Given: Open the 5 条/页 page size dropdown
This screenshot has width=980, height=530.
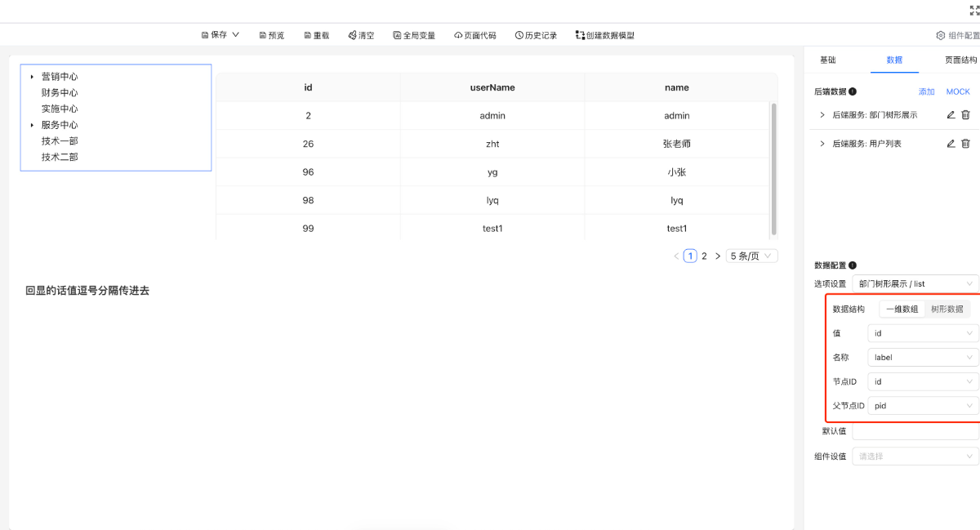Looking at the screenshot, I should 751,256.
